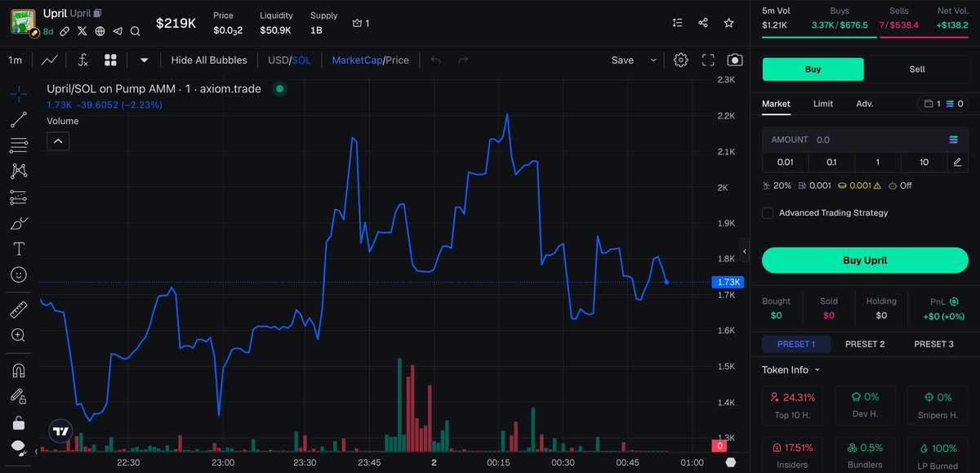This screenshot has height=473, width=980.
Task: Choose the 10 quick amount
Action: (924, 162)
